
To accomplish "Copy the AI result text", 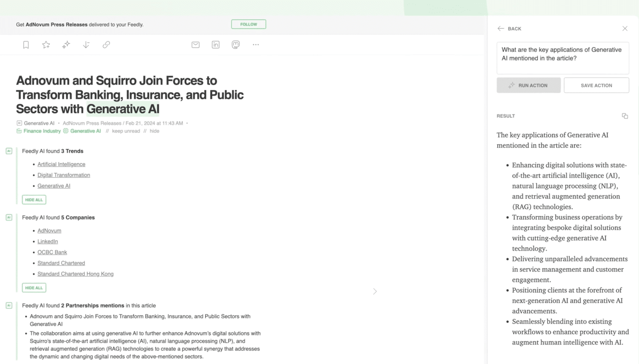I will [x=625, y=116].
